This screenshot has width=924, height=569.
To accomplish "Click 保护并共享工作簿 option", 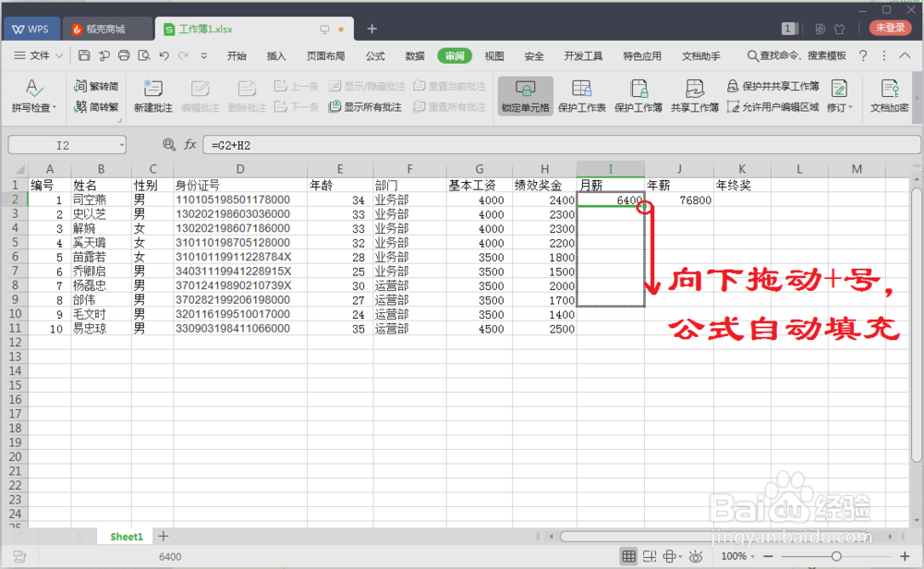I will coord(781,87).
